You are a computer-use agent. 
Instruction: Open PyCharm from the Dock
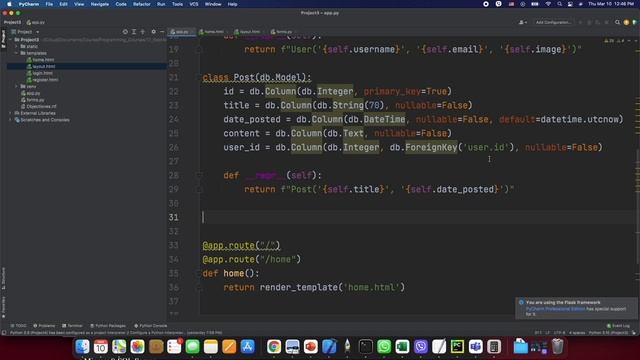[457, 347]
